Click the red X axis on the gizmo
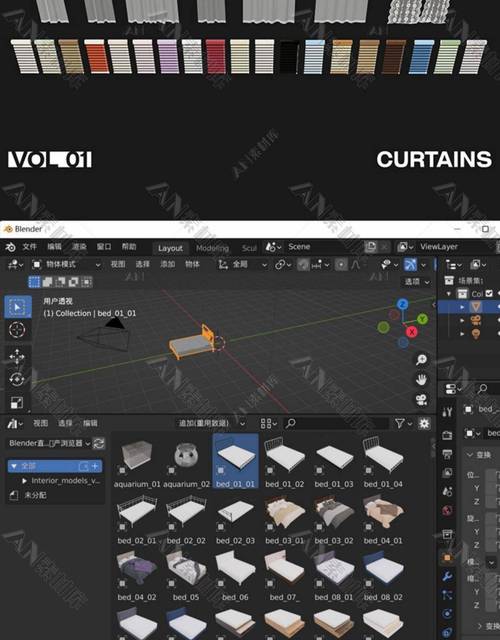 tap(412, 332)
